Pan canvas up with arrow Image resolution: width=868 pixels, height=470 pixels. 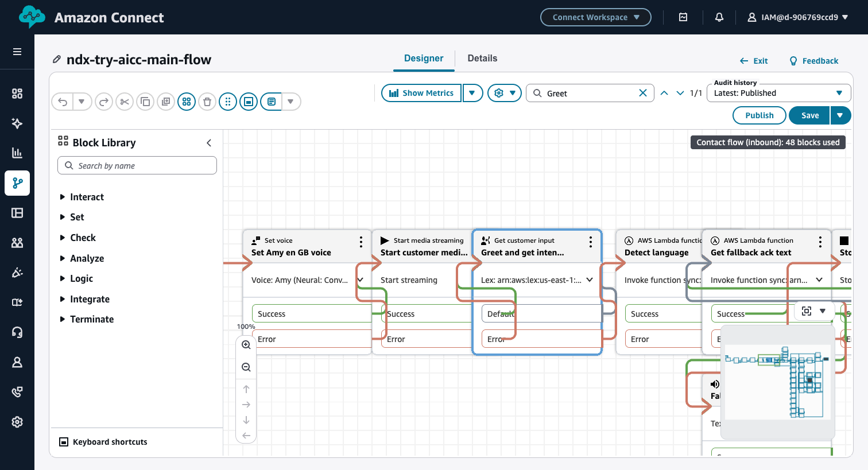pos(246,389)
